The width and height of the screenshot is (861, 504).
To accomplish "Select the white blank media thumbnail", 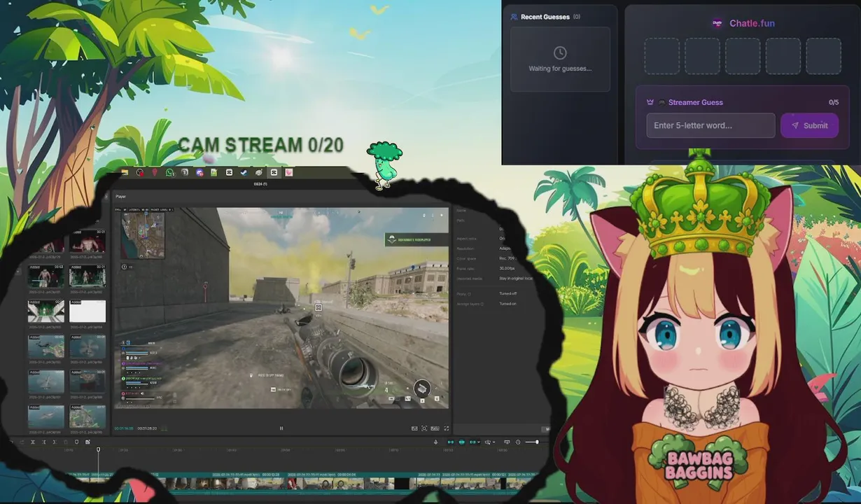I will 87,311.
